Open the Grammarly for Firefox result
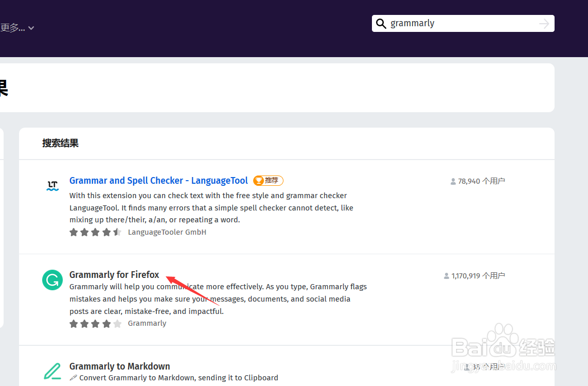The width and height of the screenshot is (588, 386). tap(114, 275)
